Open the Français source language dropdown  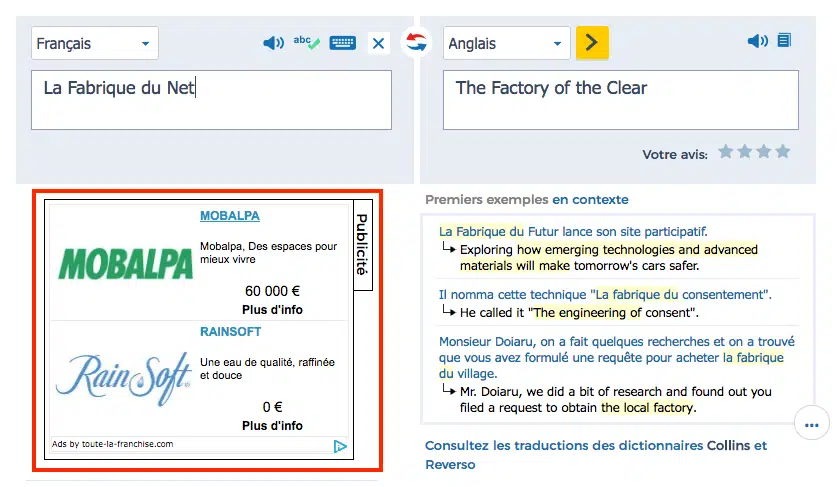pyautogui.click(x=94, y=44)
